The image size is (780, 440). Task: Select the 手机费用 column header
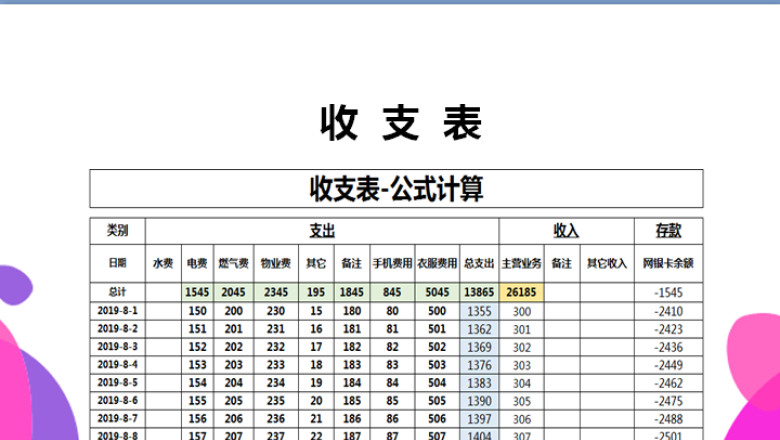click(x=392, y=263)
